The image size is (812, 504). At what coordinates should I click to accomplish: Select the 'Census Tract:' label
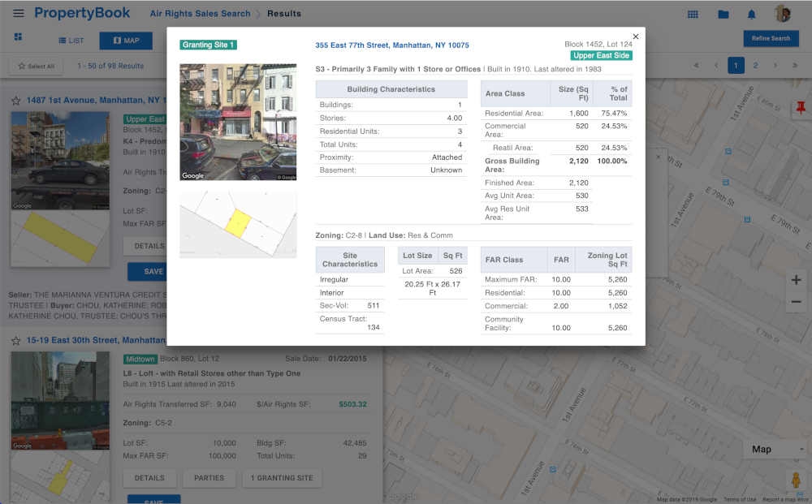point(343,319)
